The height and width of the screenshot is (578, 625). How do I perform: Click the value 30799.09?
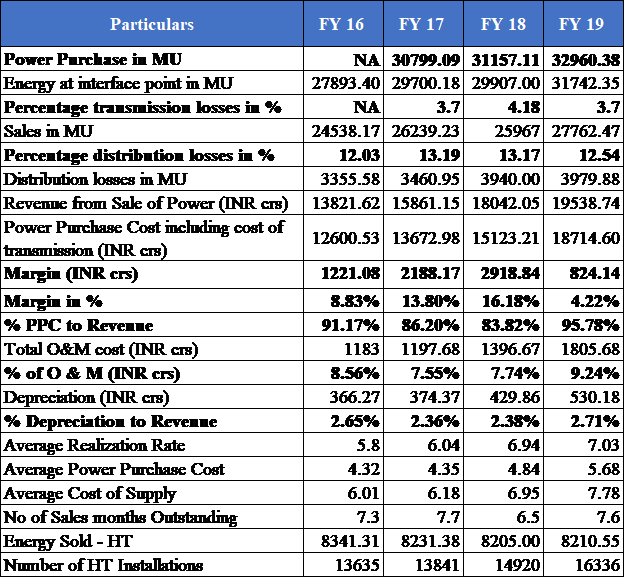click(x=426, y=60)
